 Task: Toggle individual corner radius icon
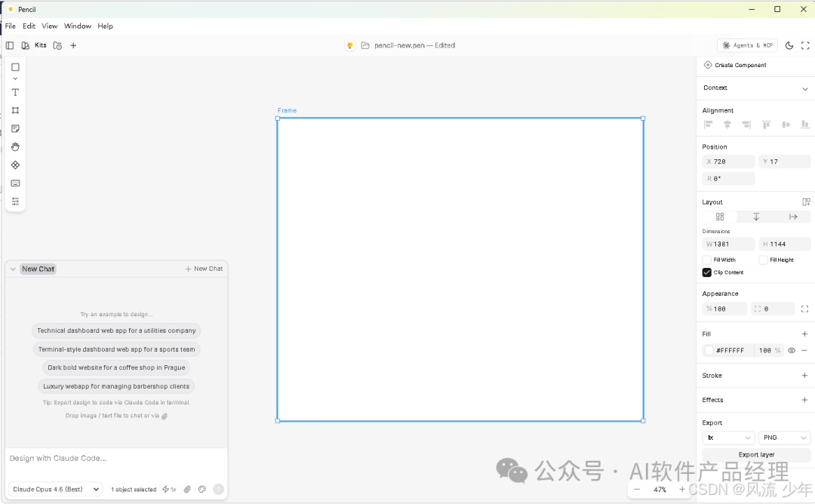coord(804,309)
